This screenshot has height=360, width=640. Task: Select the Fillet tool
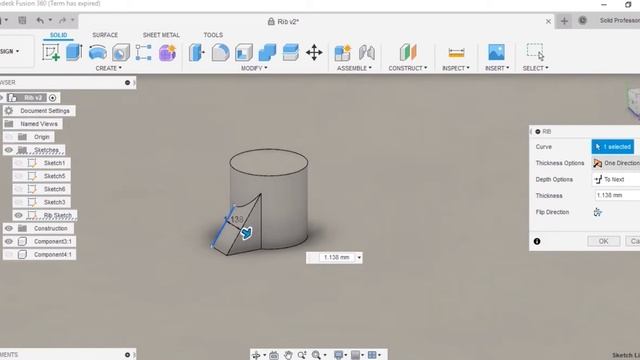(x=220, y=53)
